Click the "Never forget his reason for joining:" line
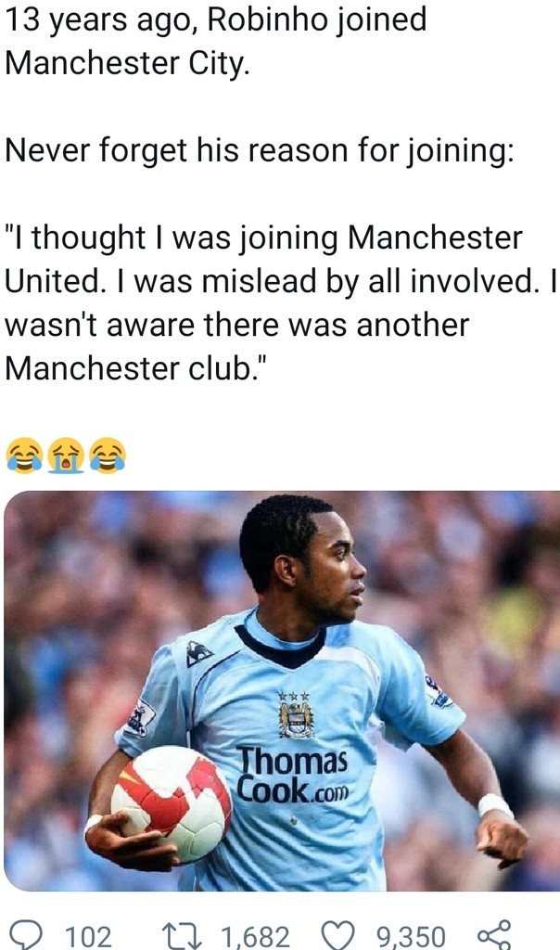This screenshot has width=560, height=950. (x=259, y=150)
